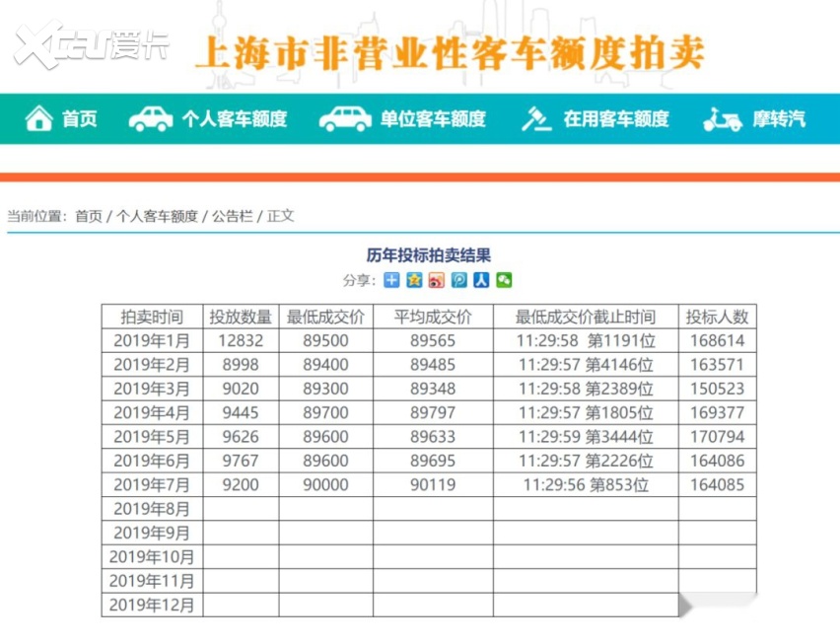Select the 最低成交价 column header

pyautogui.click(x=325, y=317)
